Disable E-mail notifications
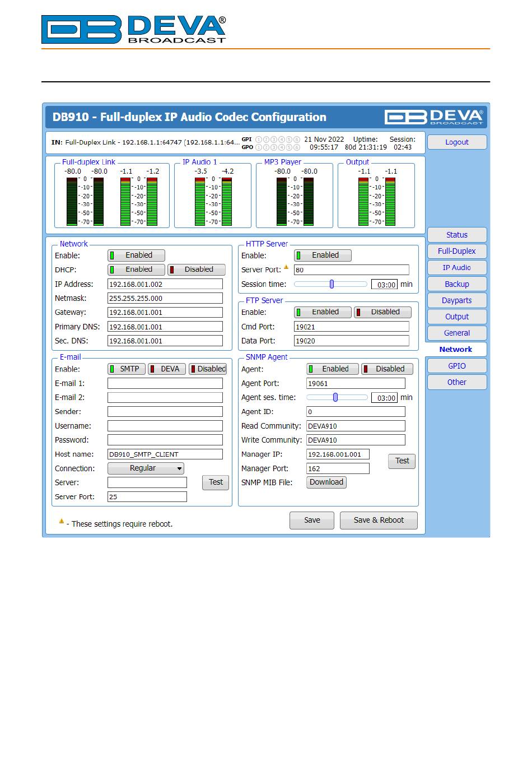Screen dimensions: 532x762 coord(208,369)
